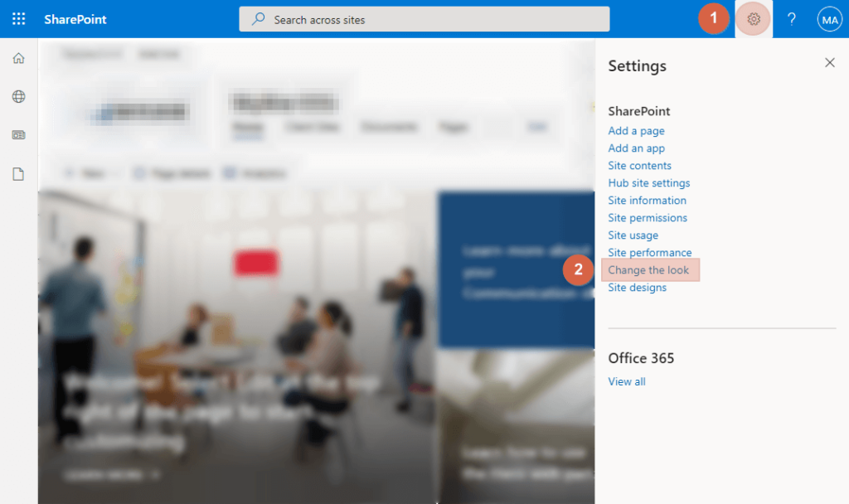Click View all under Office 365
Screen dimensions: 849x504
tap(627, 381)
